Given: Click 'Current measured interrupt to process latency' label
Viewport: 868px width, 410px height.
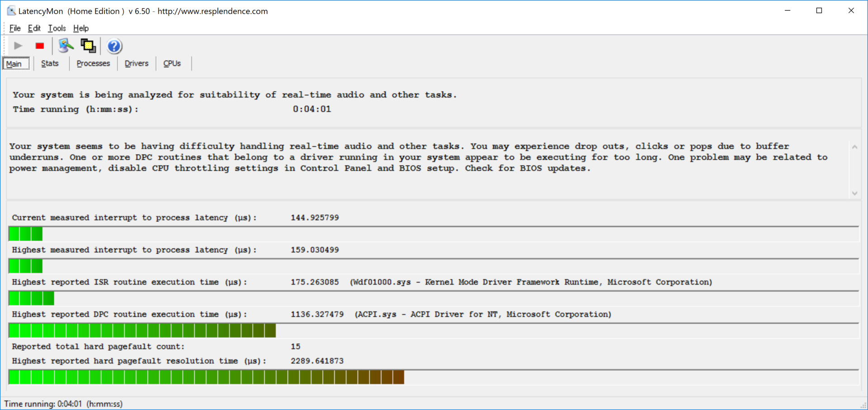Looking at the screenshot, I should pos(134,218).
